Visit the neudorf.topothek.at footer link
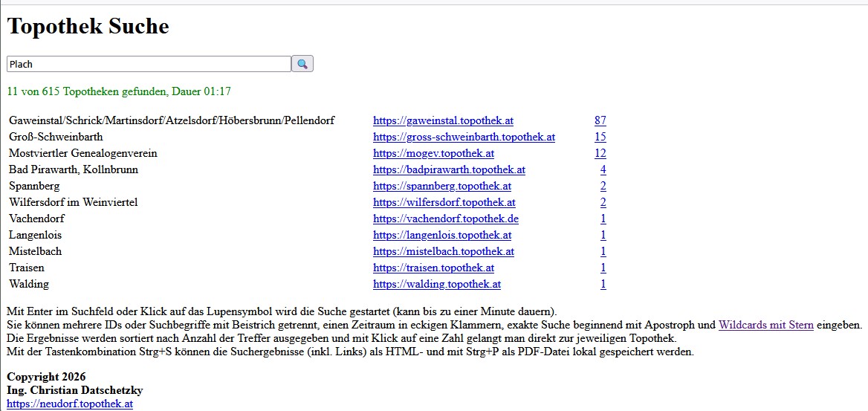The height and width of the screenshot is (411, 868). pos(70,404)
